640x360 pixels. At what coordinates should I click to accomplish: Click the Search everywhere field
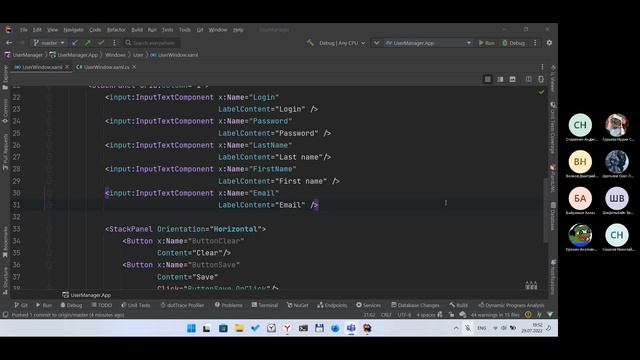click(x=151, y=43)
